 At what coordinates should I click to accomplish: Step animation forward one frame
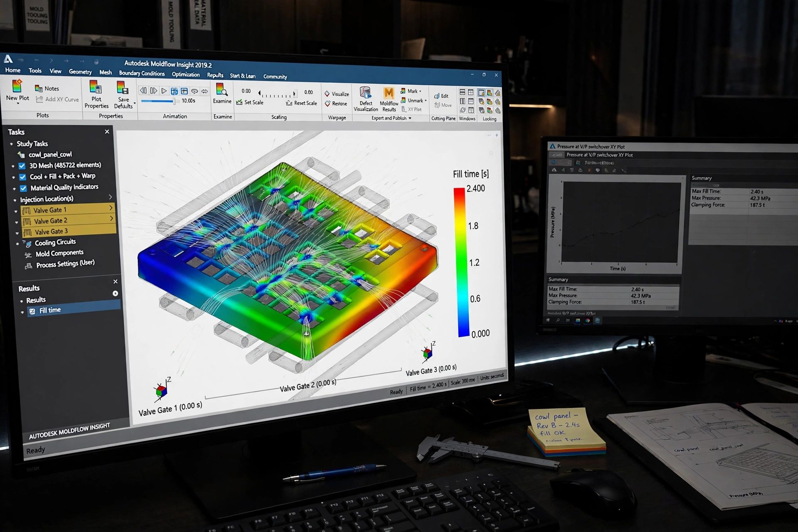[x=154, y=90]
